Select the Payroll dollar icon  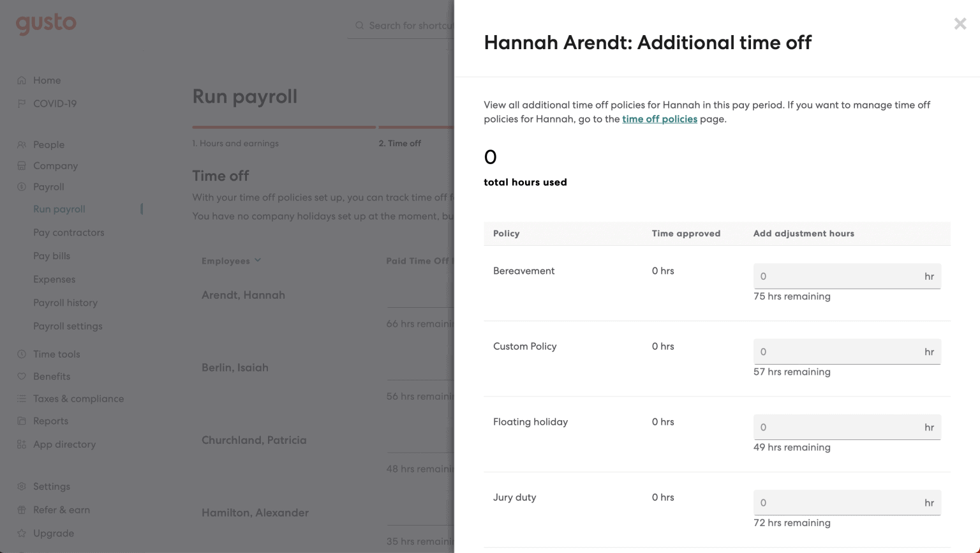point(22,186)
